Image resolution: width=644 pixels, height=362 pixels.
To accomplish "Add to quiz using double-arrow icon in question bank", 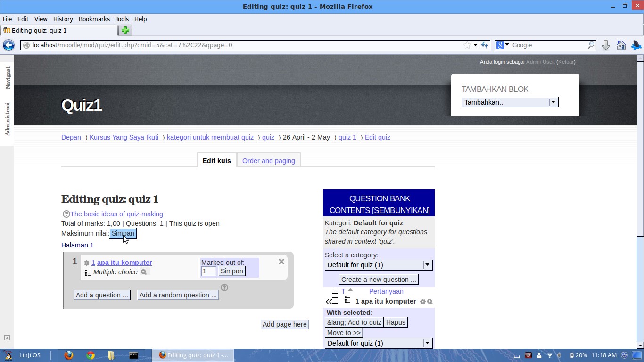I will pos(329,301).
